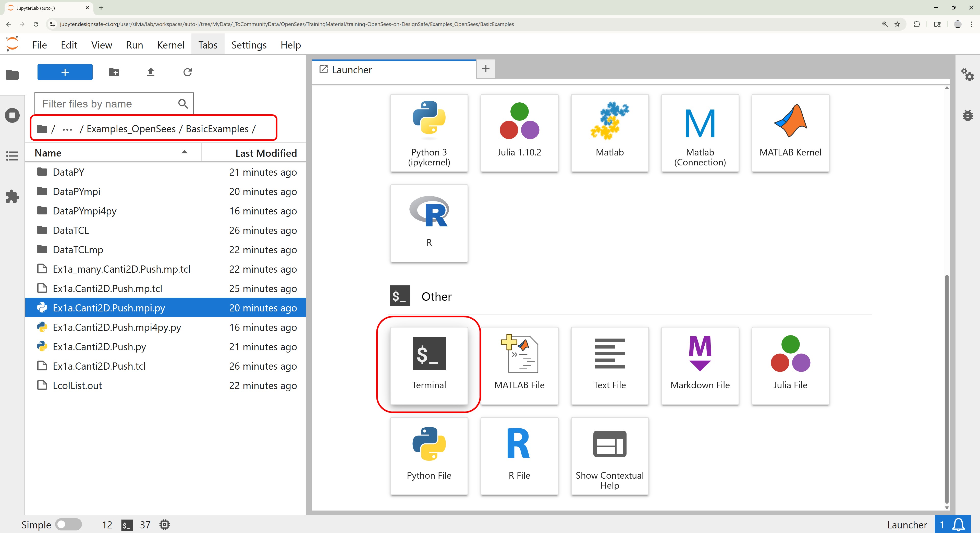Open the Table of Contents sidebar
980x533 pixels.
(12, 156)
